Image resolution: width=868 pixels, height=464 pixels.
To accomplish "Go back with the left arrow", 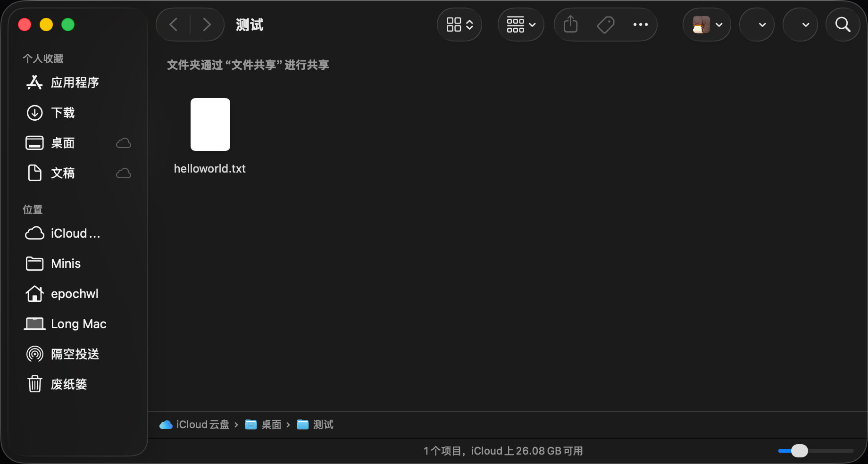I will pyautogui.click(x=174, y=25).
